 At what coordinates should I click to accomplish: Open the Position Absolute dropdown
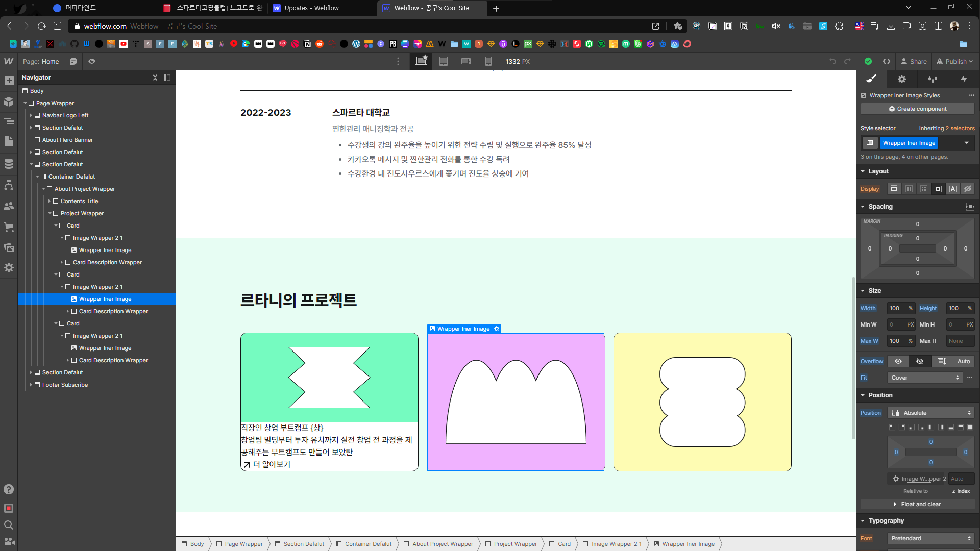coord(931,413)
